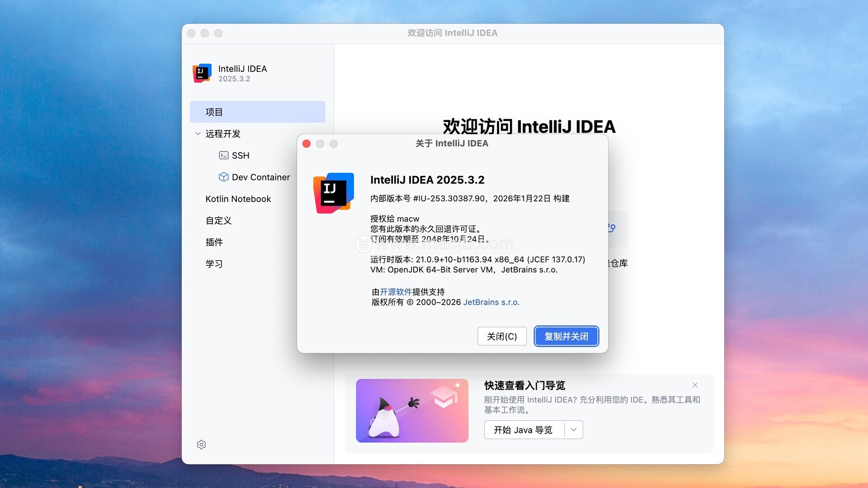The height and width of the screenshot is (488, 868).
Task: Click the large IJ logo in About dialog
Action: [x=334, y=193]
